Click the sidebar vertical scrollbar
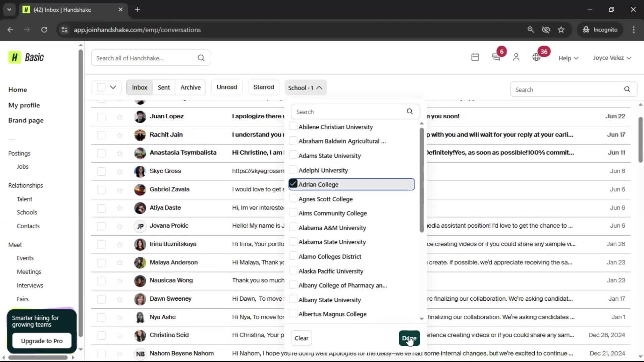 80,193
